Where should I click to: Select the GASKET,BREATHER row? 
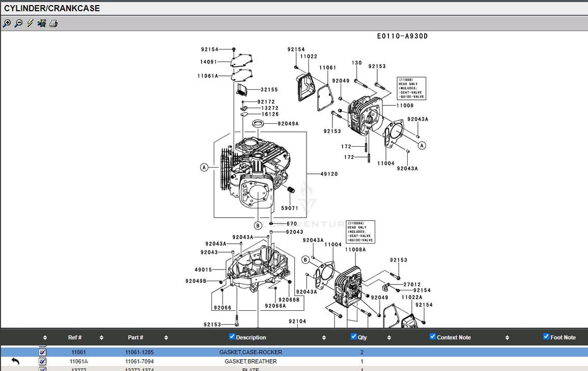point(250,361)
